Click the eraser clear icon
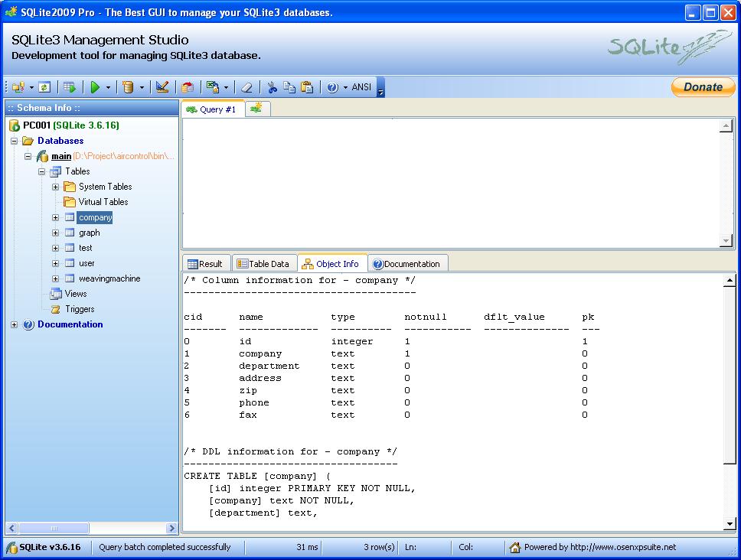 click(246, 87)
